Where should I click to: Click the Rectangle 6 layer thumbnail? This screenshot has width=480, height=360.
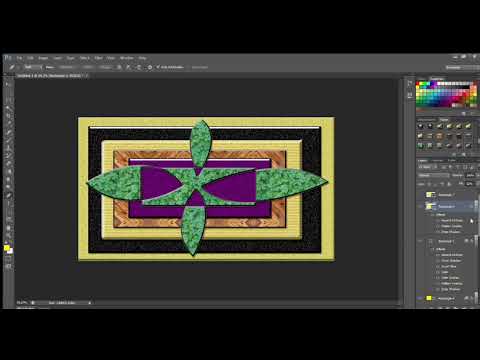click(x=430, y=207)
